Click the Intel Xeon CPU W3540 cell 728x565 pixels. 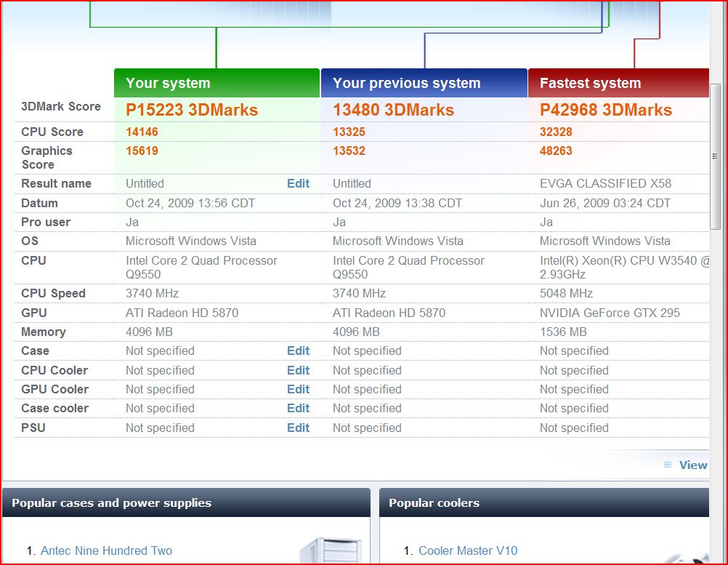pos(624,268)
